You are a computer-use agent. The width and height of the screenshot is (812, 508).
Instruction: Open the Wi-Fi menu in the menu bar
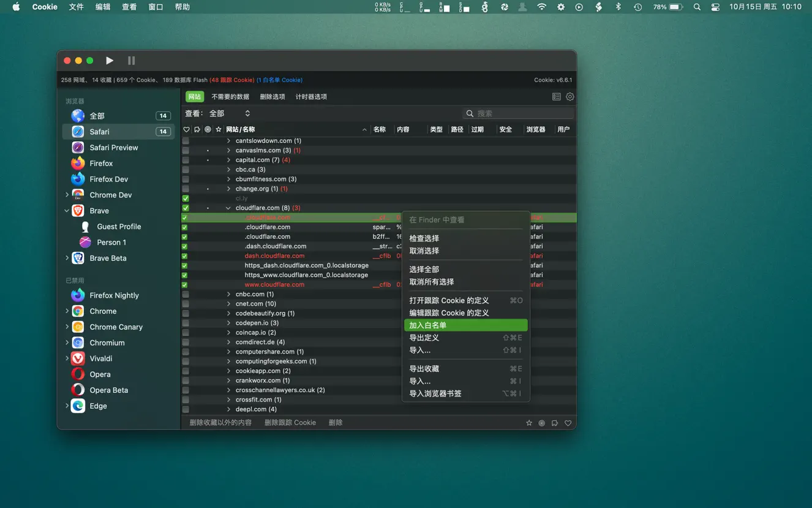point(542,7)
